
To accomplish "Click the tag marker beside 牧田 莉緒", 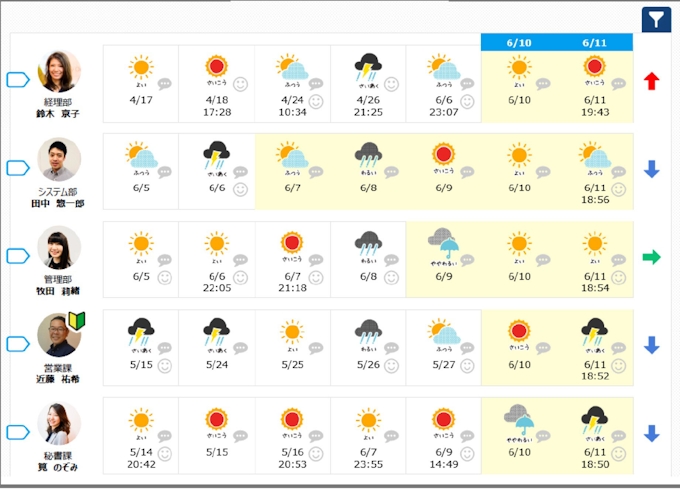I will (19, 256).
